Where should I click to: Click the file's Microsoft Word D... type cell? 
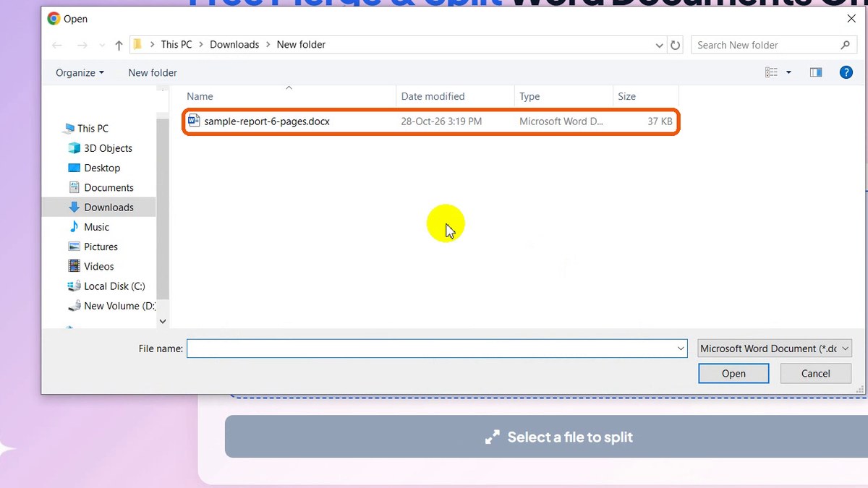(561, 121)
